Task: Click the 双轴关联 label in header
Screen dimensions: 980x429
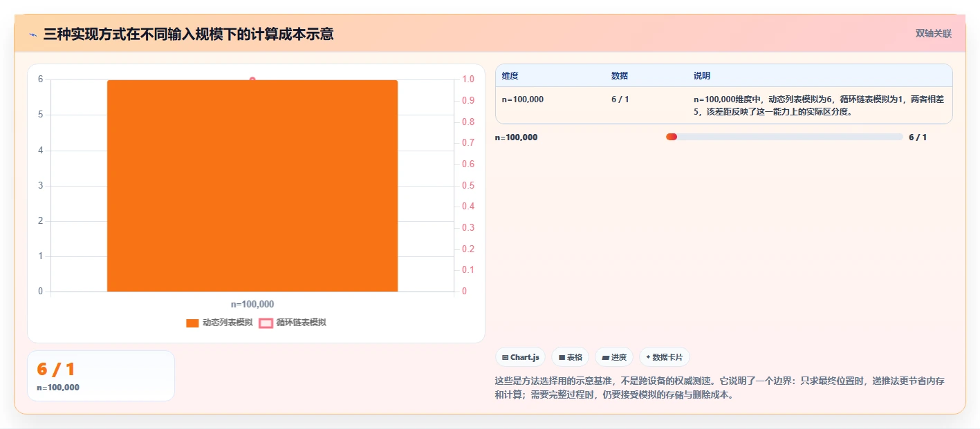Action: 934,34
